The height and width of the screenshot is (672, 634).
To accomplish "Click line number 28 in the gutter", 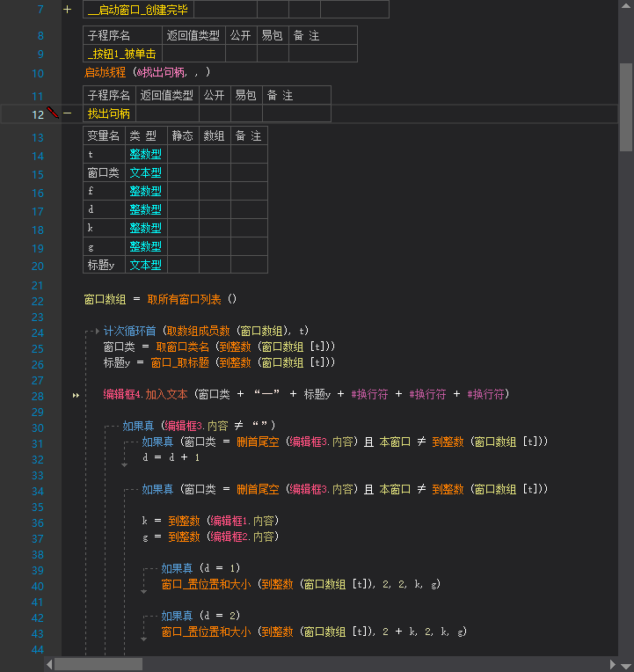I will [38, 397].
